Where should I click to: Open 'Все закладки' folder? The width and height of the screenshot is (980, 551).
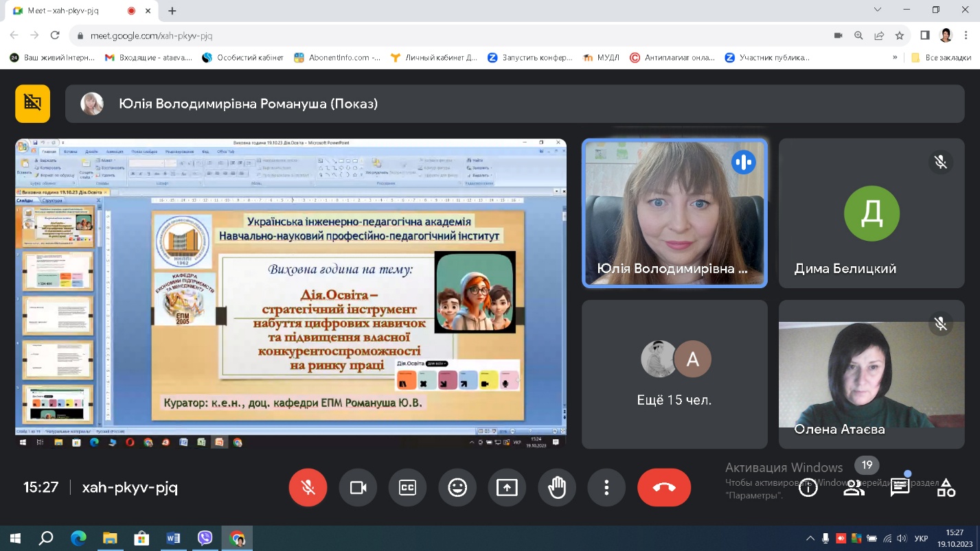(x=941, y=58)
